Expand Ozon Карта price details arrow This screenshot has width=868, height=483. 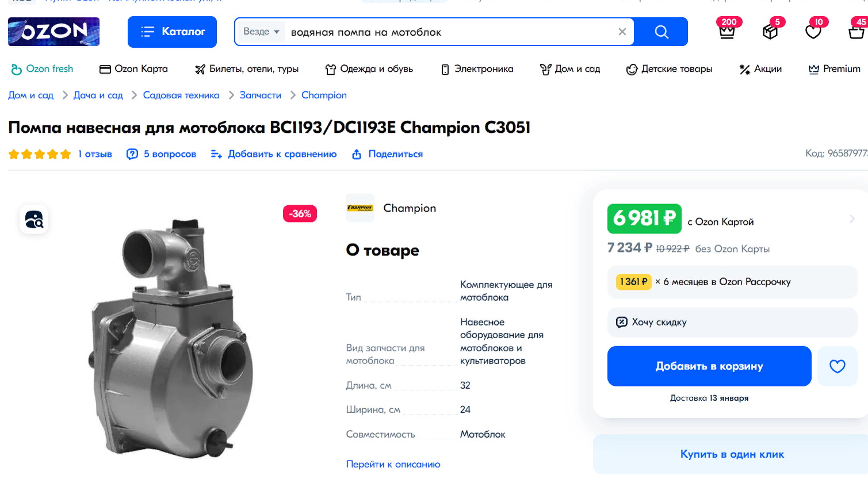(852, 218)
